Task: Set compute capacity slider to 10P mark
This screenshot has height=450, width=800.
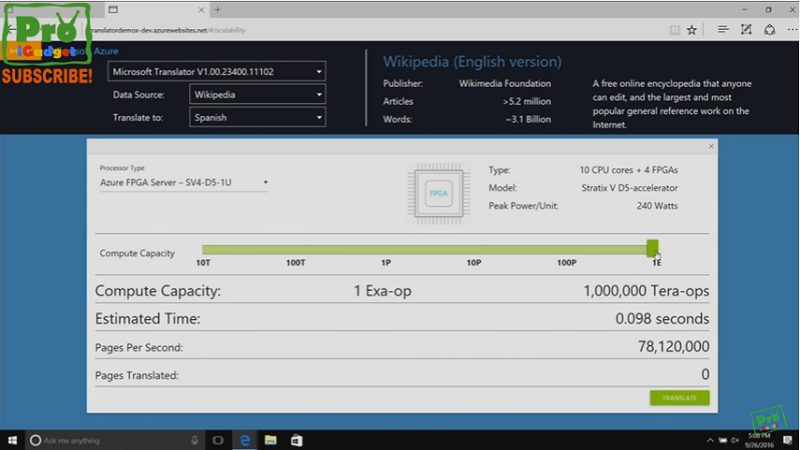Action: pyautogui.click(x=473, y=249)
